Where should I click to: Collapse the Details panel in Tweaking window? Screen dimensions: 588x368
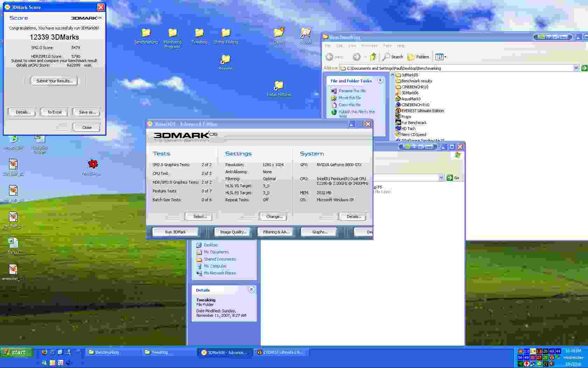click(x=251, y=289)
